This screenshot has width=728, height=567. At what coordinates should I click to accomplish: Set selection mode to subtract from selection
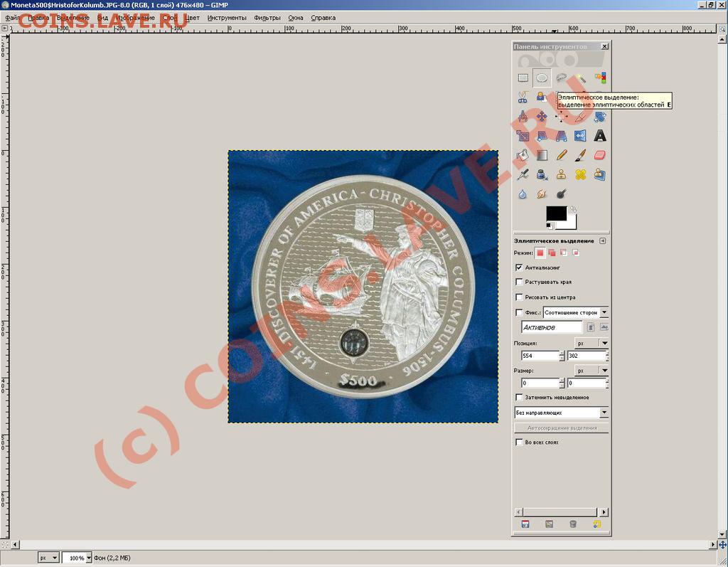click(x=564, y=253)
